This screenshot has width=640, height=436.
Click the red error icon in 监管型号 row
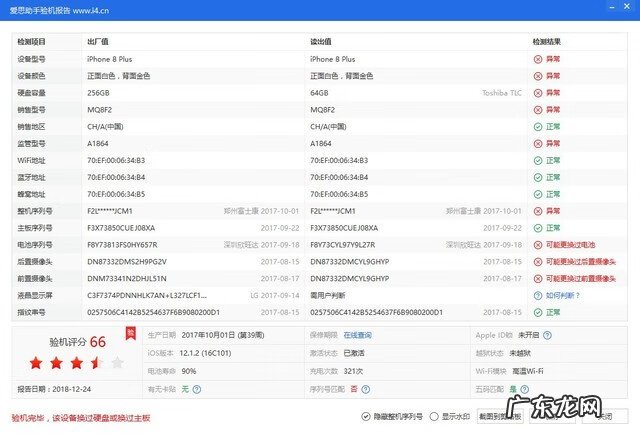coord(538,144)
